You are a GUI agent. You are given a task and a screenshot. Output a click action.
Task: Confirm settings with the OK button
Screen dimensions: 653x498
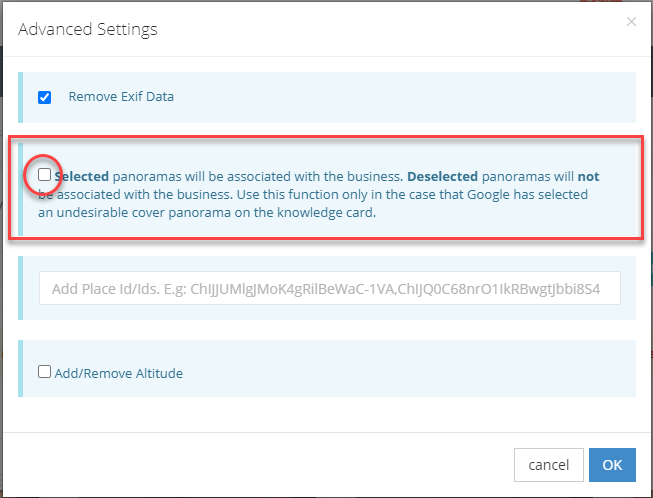612,464
